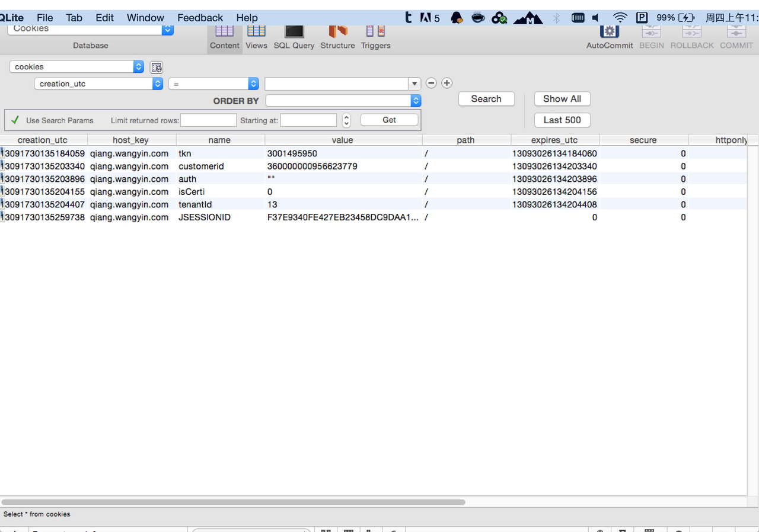This screenshot has height=532, width=759.
Task: Open the File menu
Action: pyautogui.click(x=44, y=18)
